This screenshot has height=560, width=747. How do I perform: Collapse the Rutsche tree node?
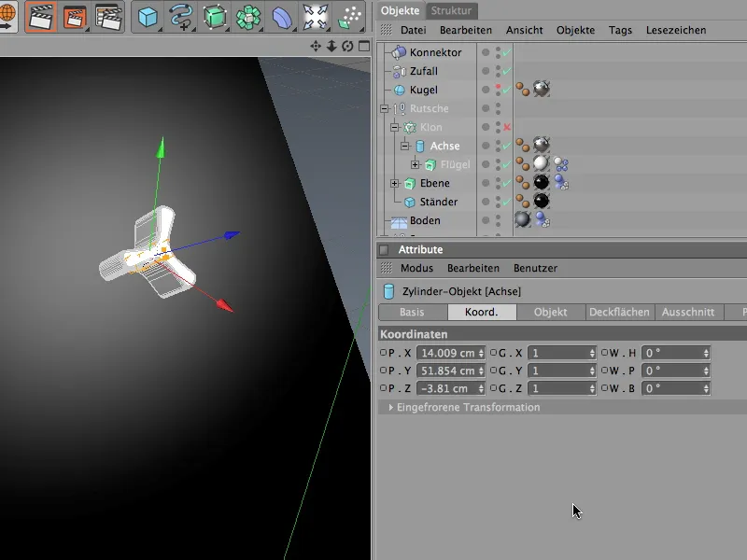384,109
